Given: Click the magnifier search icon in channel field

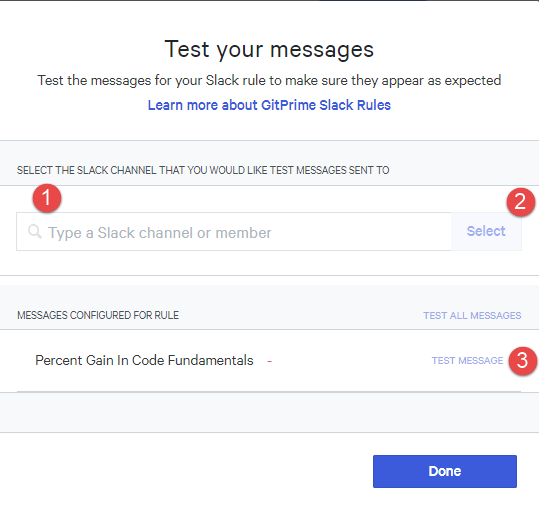Looking at the screenshot, I should (35, 232).
